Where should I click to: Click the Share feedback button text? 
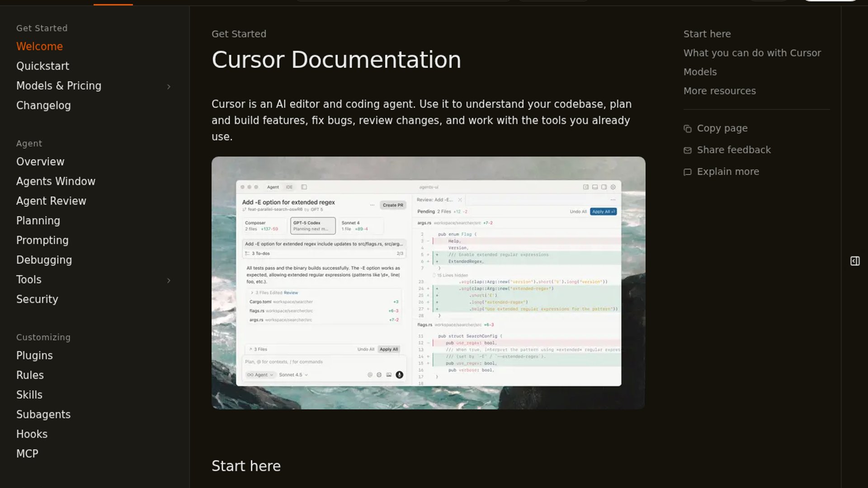point(734,150)
